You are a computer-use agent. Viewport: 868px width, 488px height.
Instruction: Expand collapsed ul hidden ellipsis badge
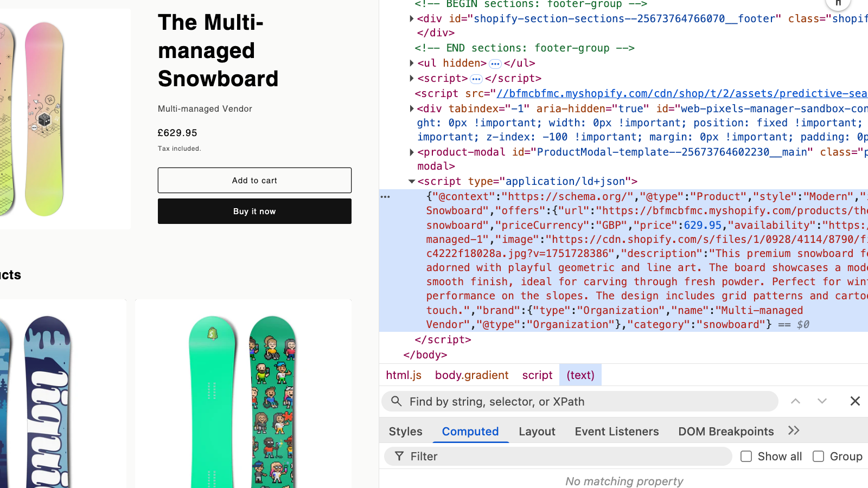tap(495, 64)
